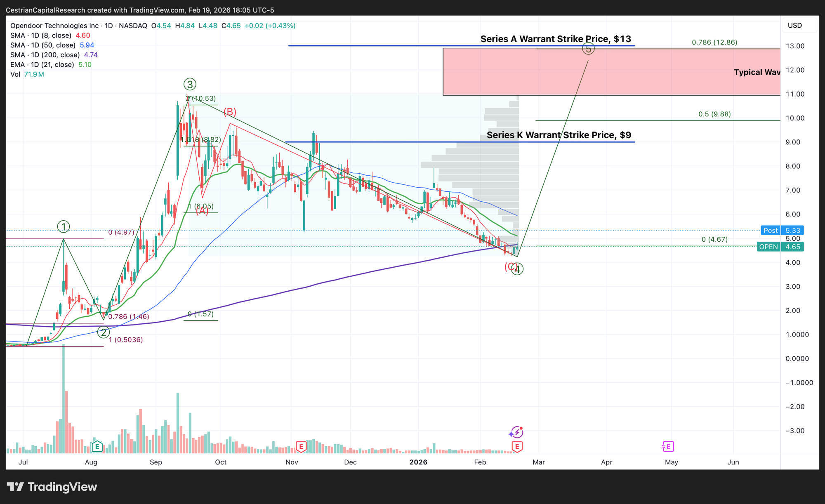Screen dimensions: 825x504
Task: Toggle the SMA 200 close indicator legend
Action: (x=45, y=55)
